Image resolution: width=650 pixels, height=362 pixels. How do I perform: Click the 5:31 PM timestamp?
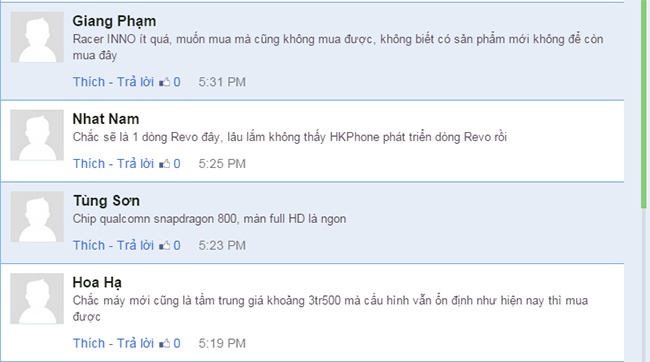point(222,82)
